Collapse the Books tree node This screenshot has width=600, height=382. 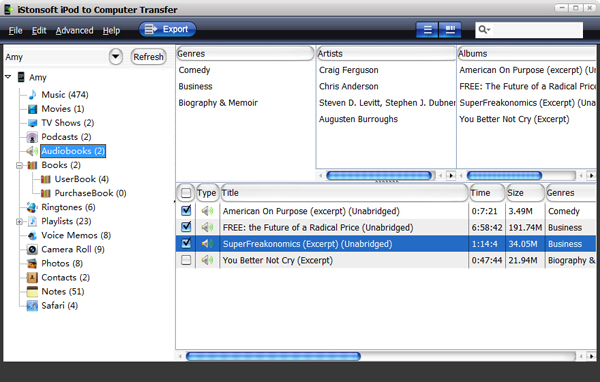pos(19,165)
